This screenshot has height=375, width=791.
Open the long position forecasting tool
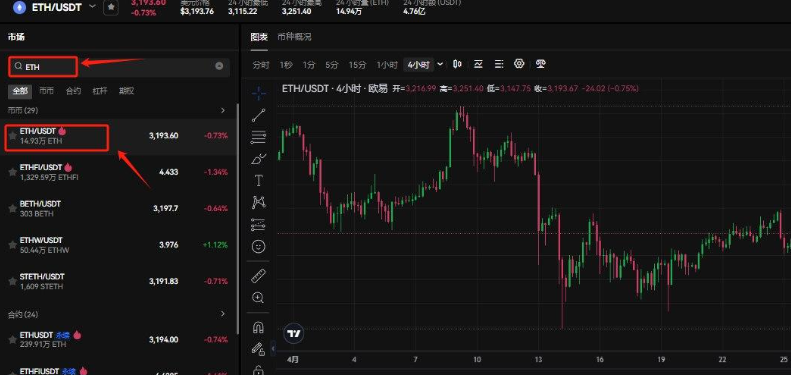coord(259,225)
